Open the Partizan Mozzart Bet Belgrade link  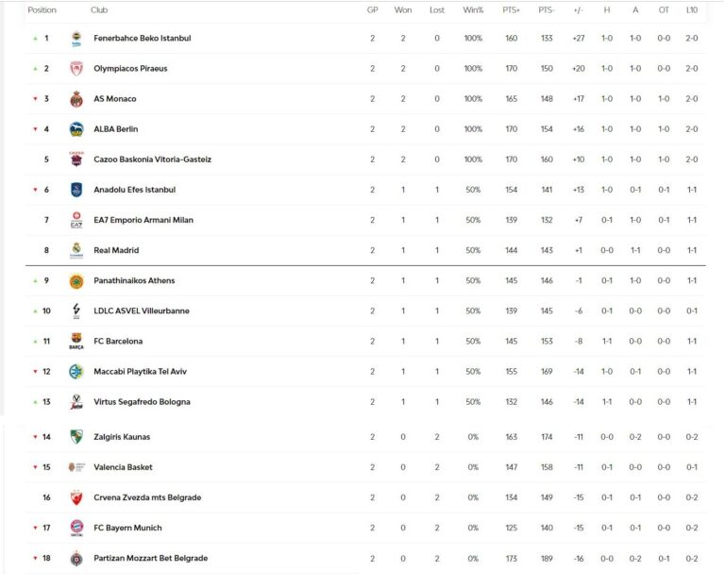pyautogui.click(x=150, y=558)
